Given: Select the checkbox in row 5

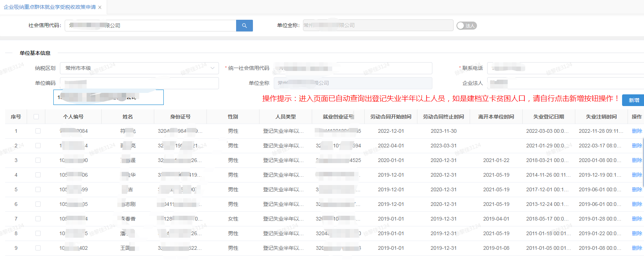Looking at the screenshot, I should coord(38,189).
